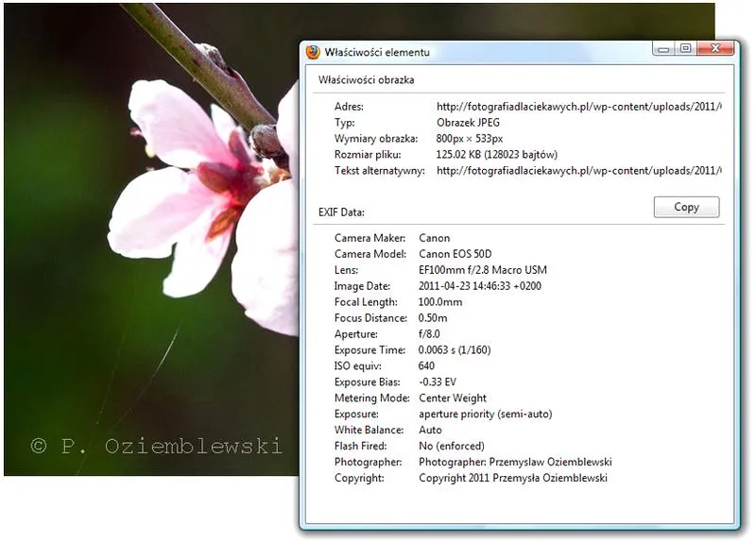This screenshot has width=756, height=542.
Task: Close the Właściwości elementu dialog
Action: pos(715,48)
